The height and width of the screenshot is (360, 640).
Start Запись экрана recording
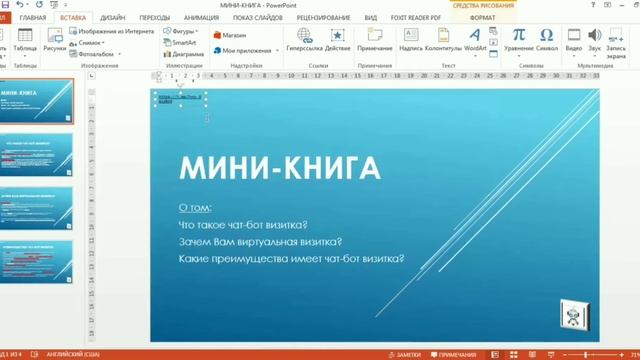(x=616, y=43)
